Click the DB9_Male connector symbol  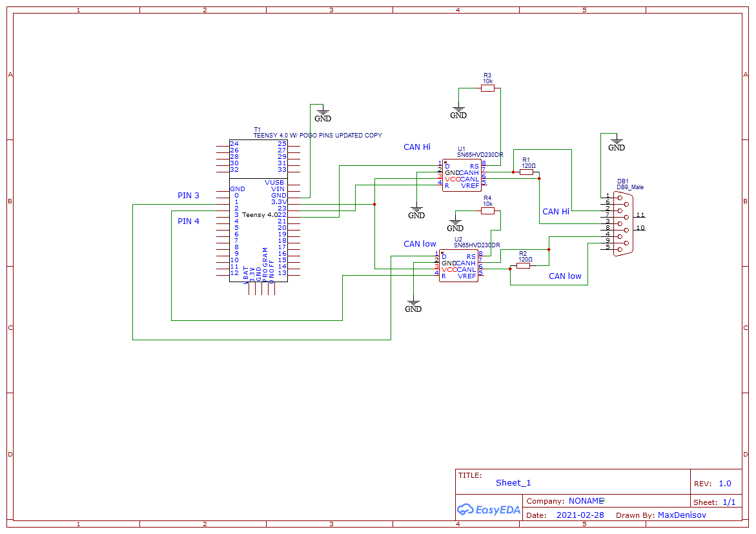(x=623, y=223)
